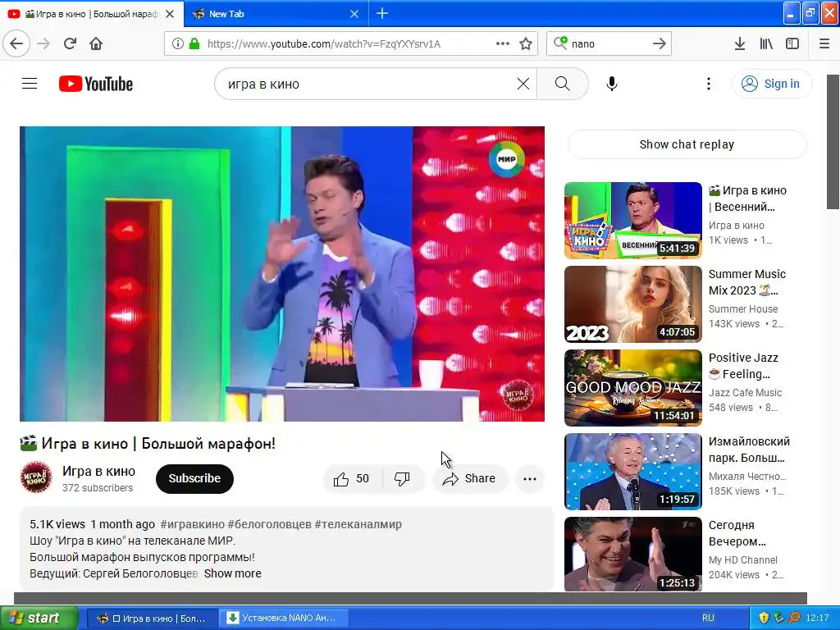Open Игра в кино channel name link

point(98,471)
